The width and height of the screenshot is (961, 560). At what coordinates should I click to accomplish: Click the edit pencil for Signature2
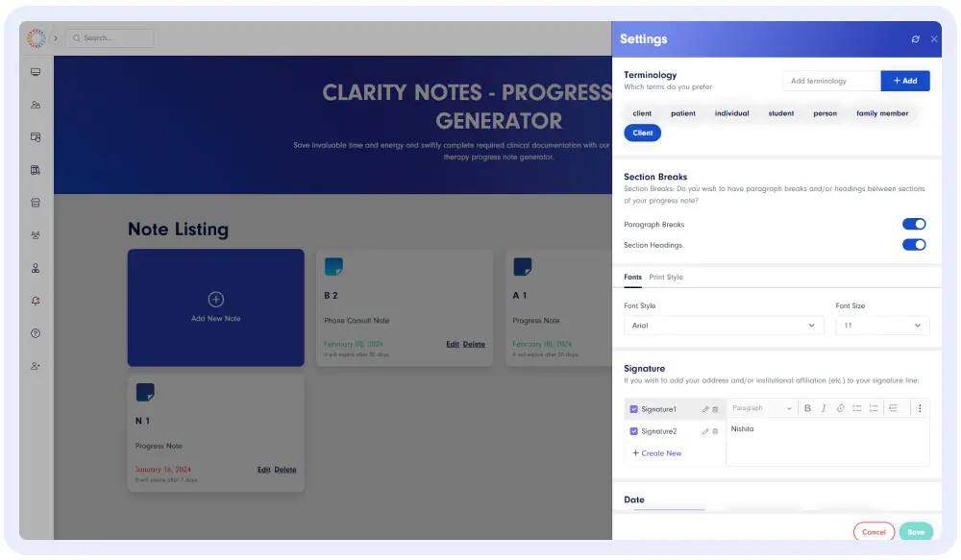click(x=705, y=431)
